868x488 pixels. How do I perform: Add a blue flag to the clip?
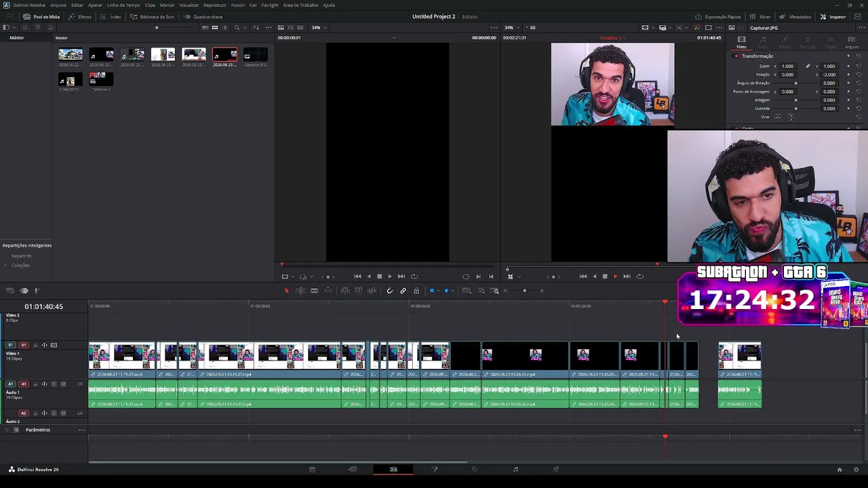point(431,291)
